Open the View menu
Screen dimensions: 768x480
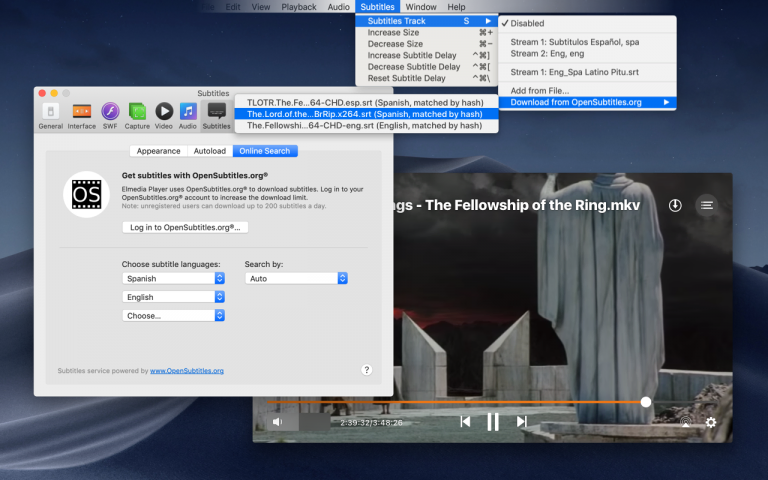pos(261,7)
